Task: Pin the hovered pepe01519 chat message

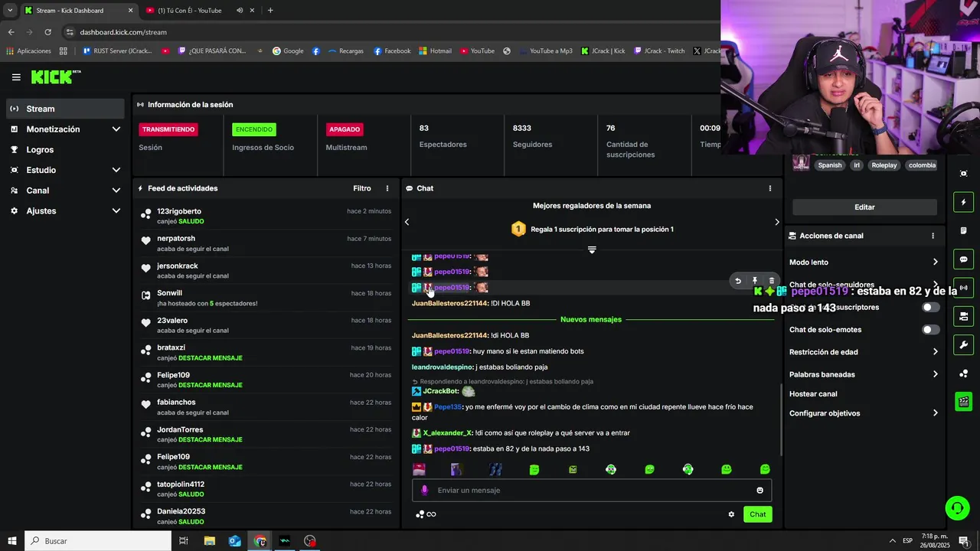Action: click(x=755, y=281)
